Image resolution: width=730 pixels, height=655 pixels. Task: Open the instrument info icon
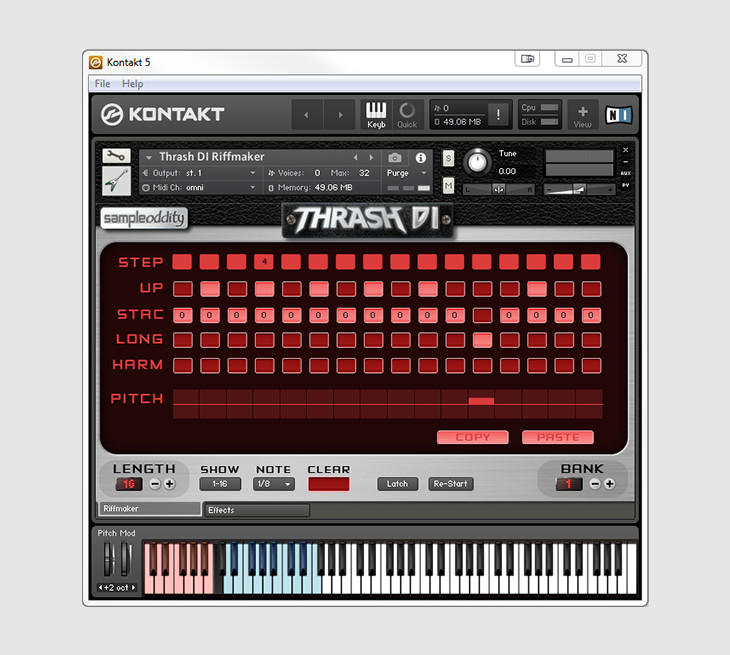420,158
